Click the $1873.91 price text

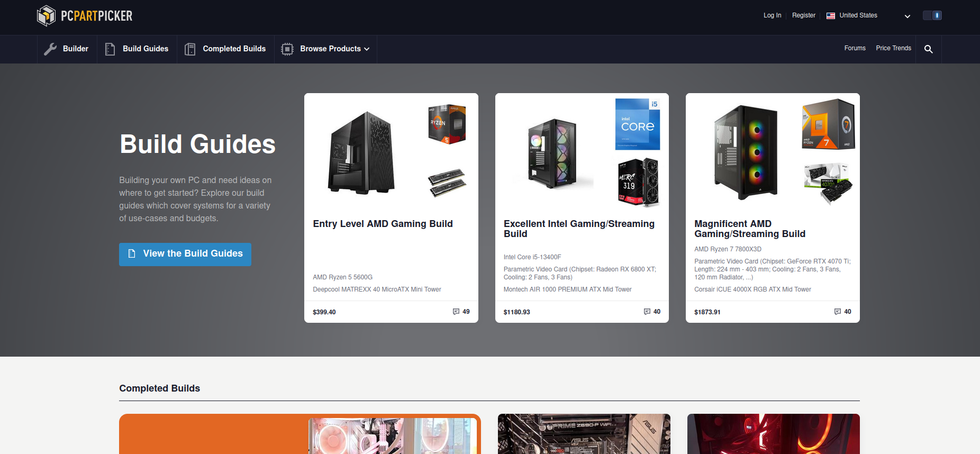707,312
